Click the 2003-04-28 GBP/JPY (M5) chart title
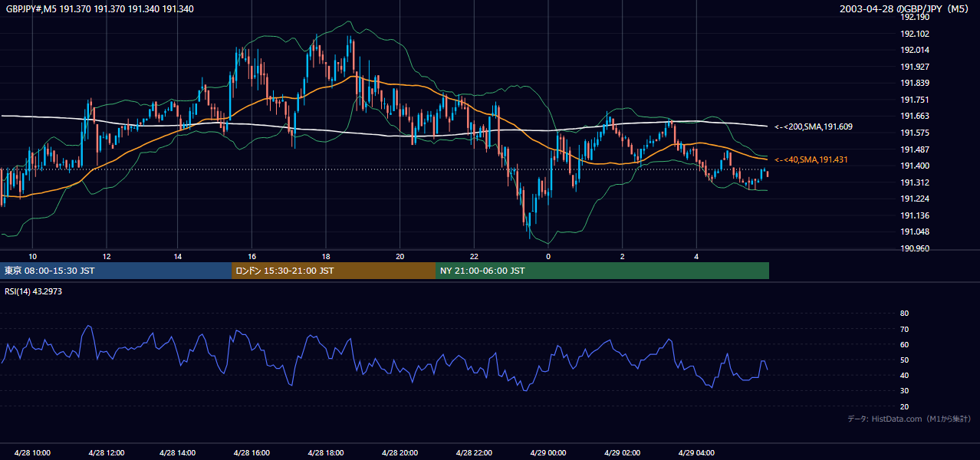 906,8
